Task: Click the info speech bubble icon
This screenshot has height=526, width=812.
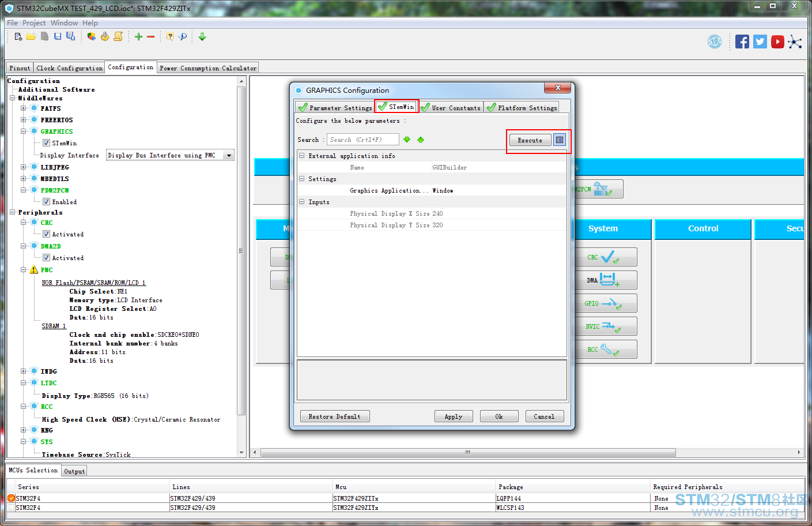Action: click(x=183, y=36)
